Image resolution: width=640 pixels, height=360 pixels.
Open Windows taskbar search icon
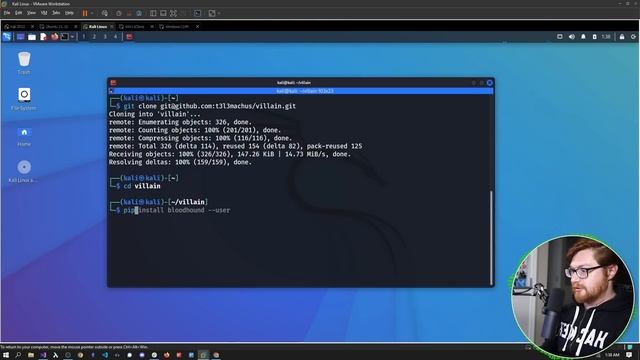click(x=18, y=355)
